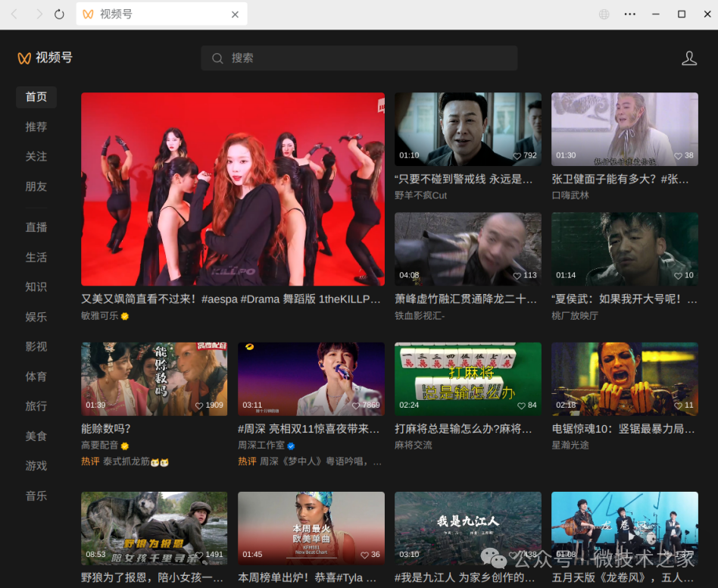718x588 pixels.
Task: Like the 夏侯武 video with 10 hearts
Action: coord(678,276)
